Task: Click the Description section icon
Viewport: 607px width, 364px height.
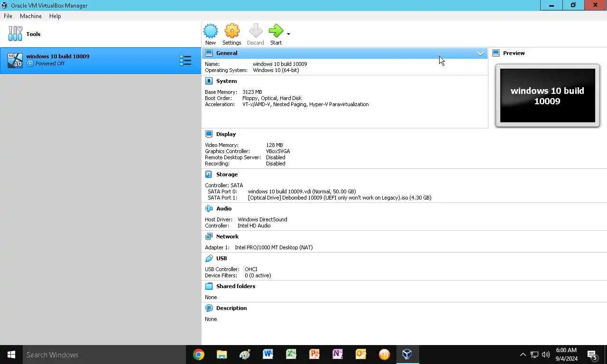Action: [209, 308]
